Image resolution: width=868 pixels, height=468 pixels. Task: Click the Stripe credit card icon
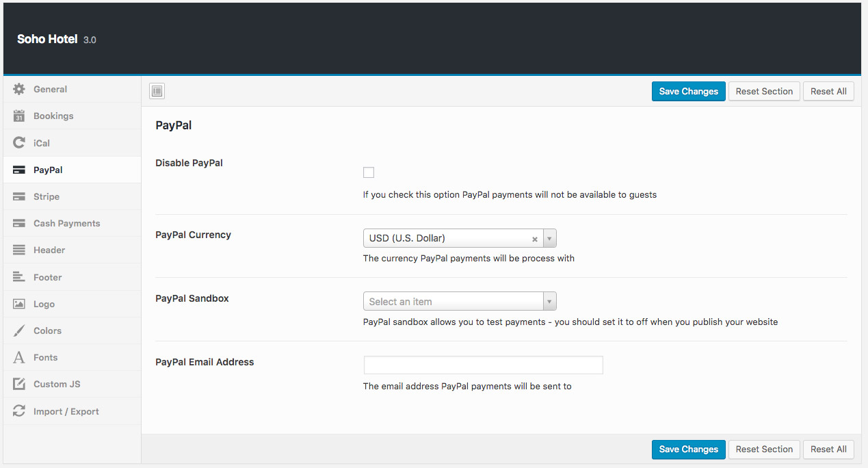pos(19,196)
